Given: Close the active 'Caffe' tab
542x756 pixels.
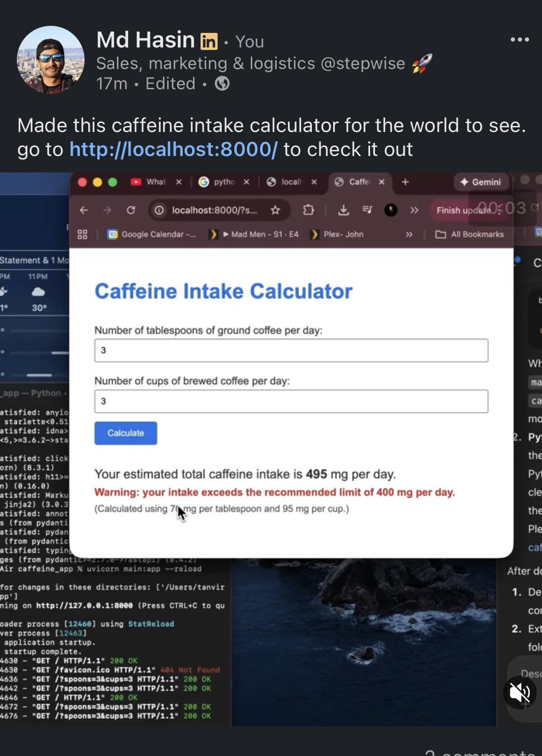Looking at the screenshot, I should pos(382,182).
